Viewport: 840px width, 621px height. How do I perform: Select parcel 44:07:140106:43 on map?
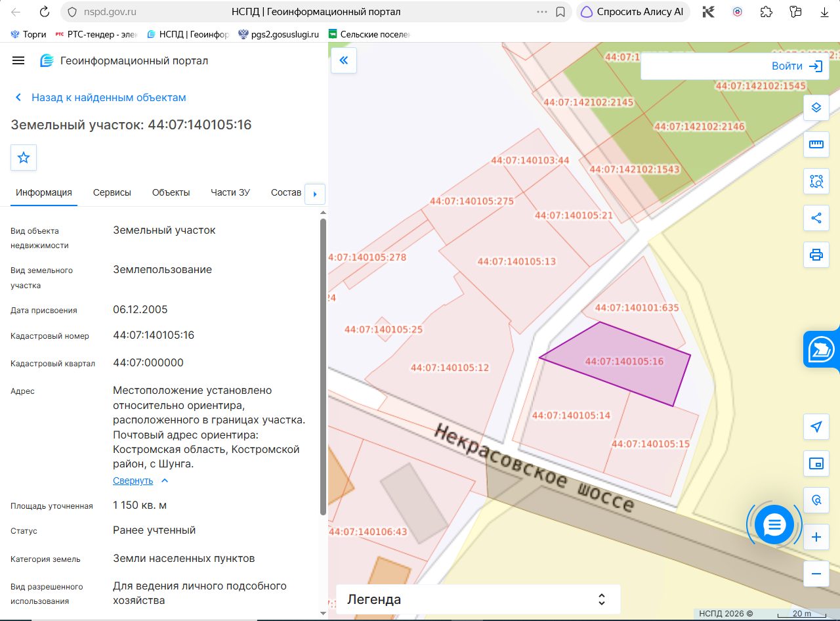point(367,532)
